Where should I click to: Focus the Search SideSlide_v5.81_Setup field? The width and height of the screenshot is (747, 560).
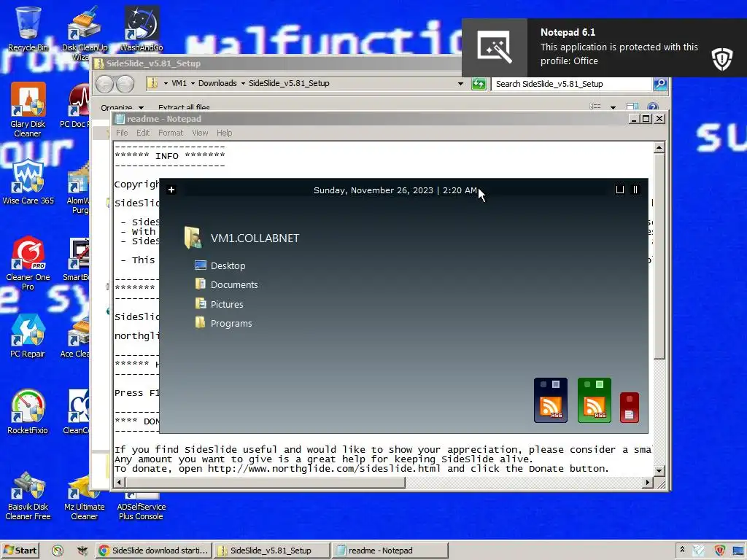point(571,84)
